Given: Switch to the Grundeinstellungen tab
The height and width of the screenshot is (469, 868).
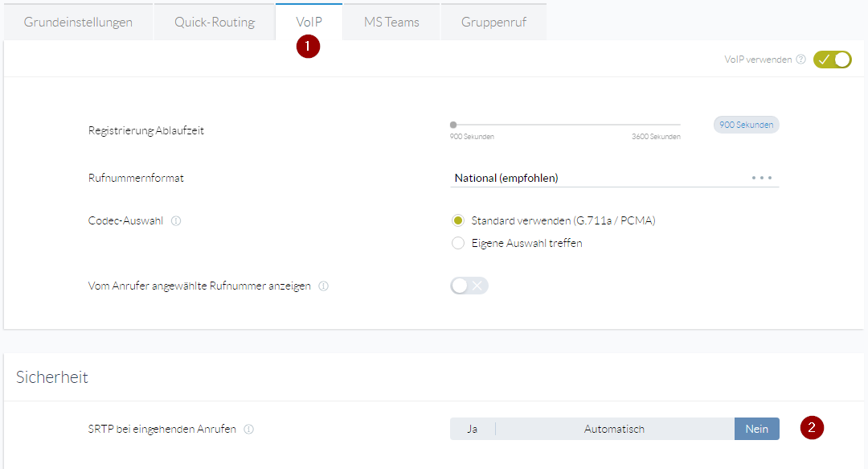Looking at the screenshot, I should [x=78, y=22].
